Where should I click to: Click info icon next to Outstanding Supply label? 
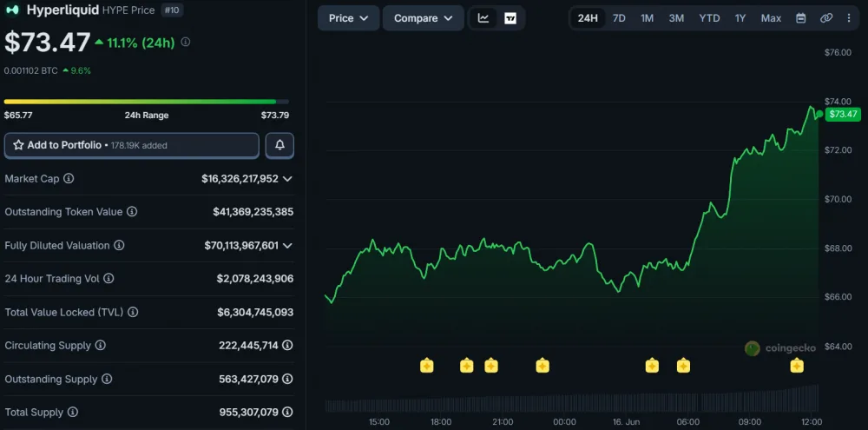[107, 379]
